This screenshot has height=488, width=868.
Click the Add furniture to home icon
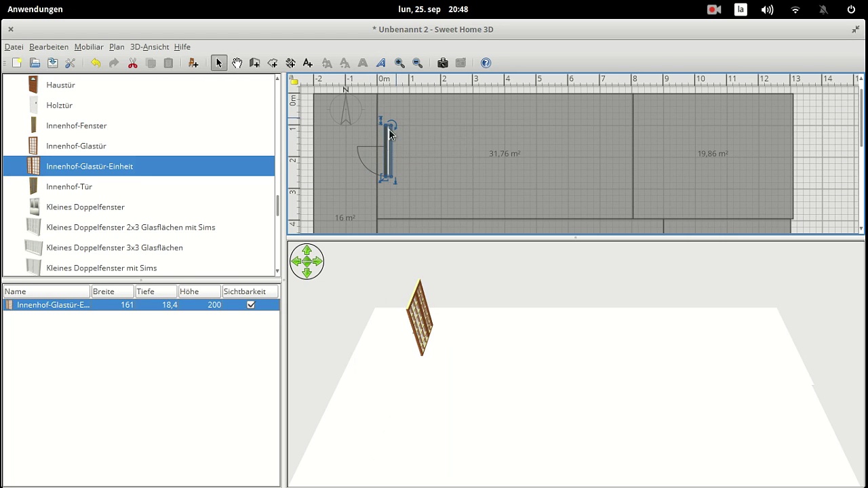tap(193, 63)
